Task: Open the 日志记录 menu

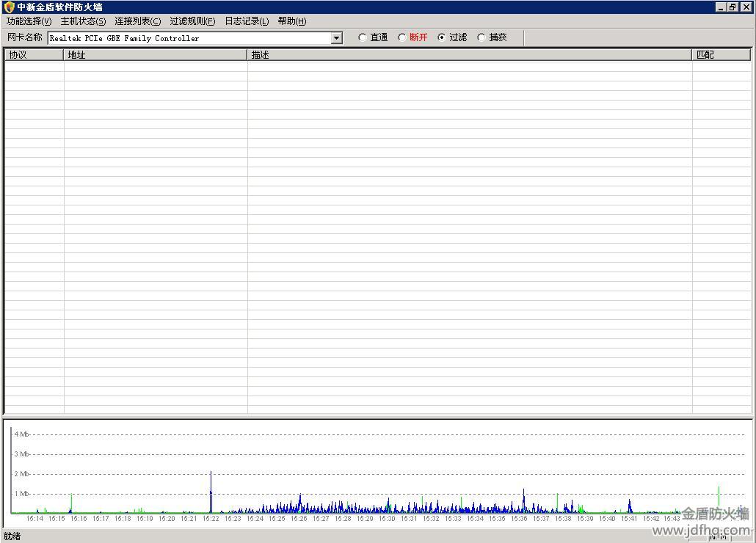Action: point(247,21)
